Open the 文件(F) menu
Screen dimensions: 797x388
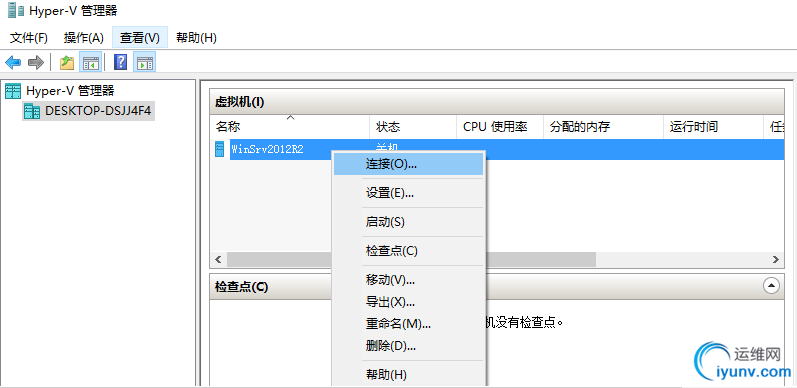point(28,38)
